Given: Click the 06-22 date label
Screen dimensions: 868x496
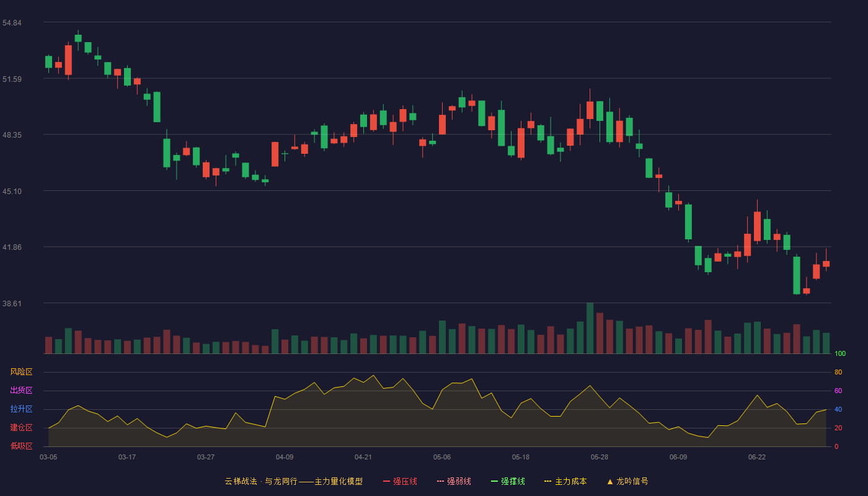Looking at the screenshot, I should click(757, 457).
